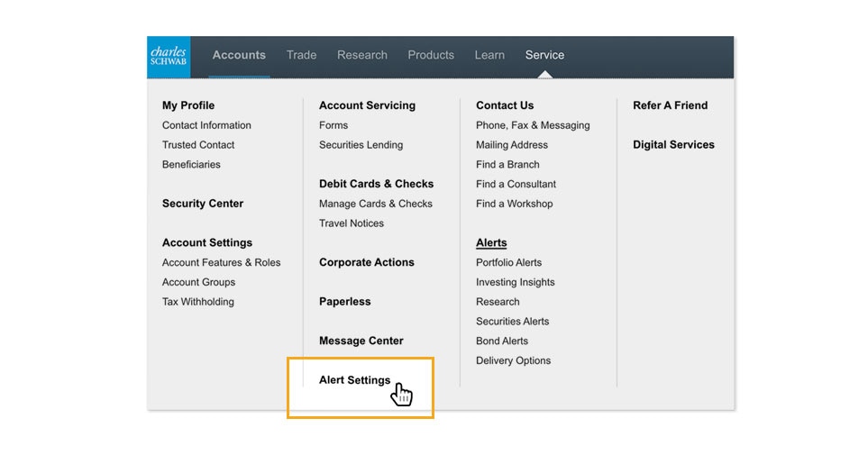This screenshot has width=868, height=464.
Task: Select Trusted Contact link
Action: click(x=198, y=145)
